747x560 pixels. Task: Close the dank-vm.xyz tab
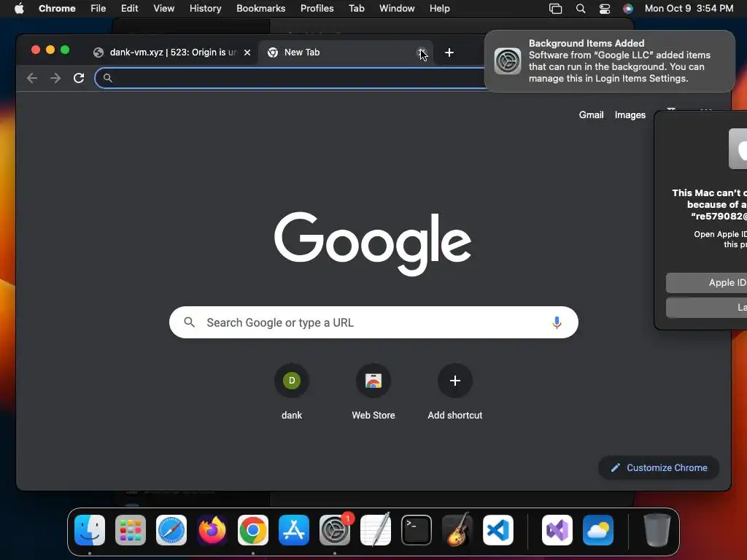pos(247,52)
